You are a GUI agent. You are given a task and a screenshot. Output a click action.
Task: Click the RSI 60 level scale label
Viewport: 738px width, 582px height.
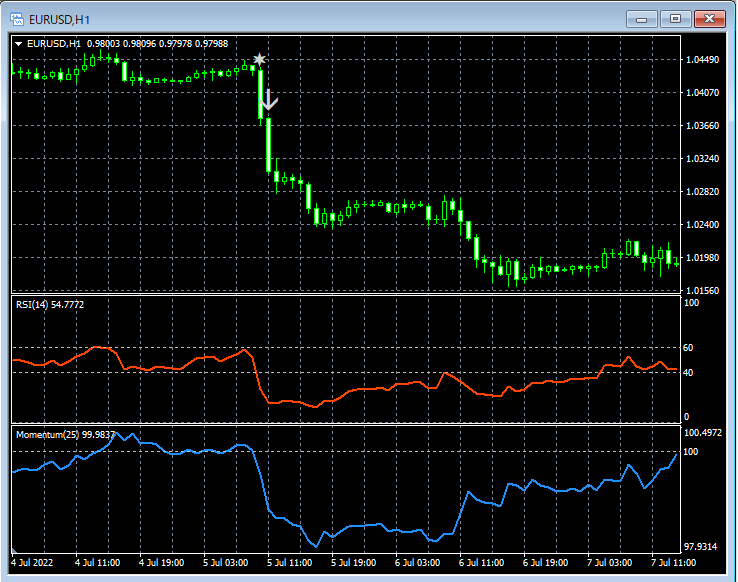[688, 348]
